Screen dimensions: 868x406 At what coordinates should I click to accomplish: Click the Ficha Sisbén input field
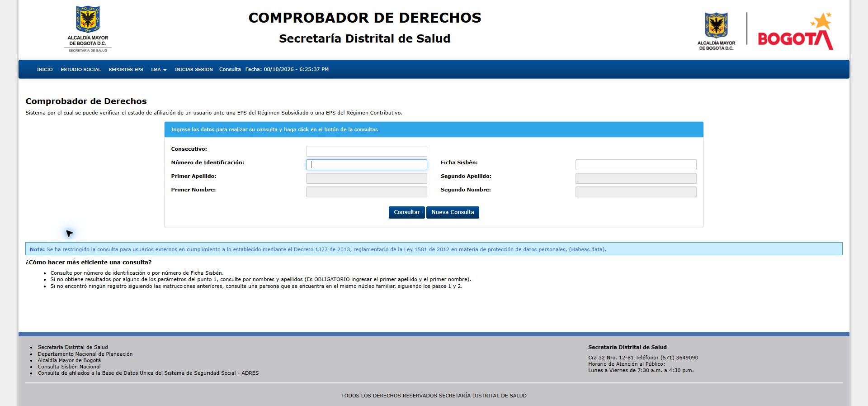(636, 165)
